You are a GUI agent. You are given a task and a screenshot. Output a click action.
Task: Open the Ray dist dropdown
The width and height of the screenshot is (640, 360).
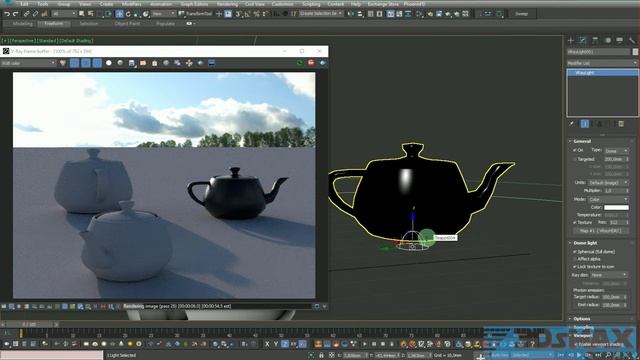[609, 275]
